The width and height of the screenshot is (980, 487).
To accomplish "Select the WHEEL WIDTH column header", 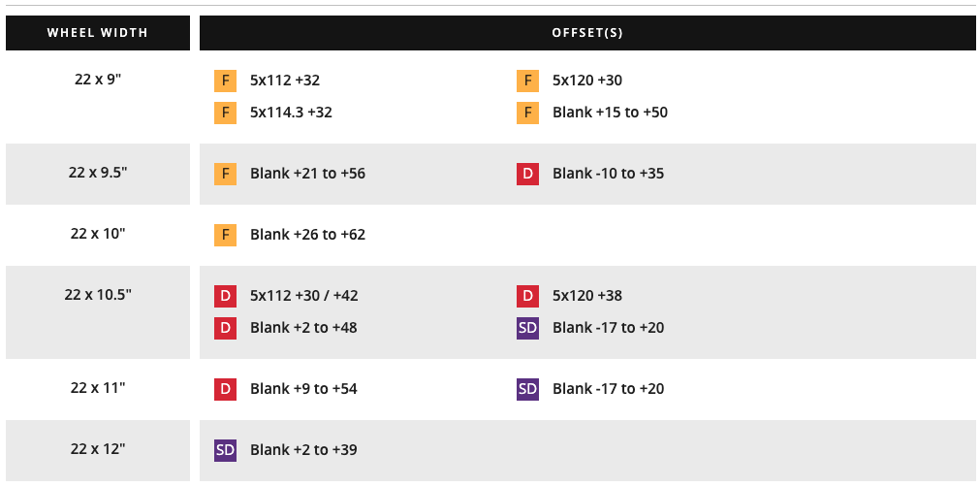I will 98,33.
